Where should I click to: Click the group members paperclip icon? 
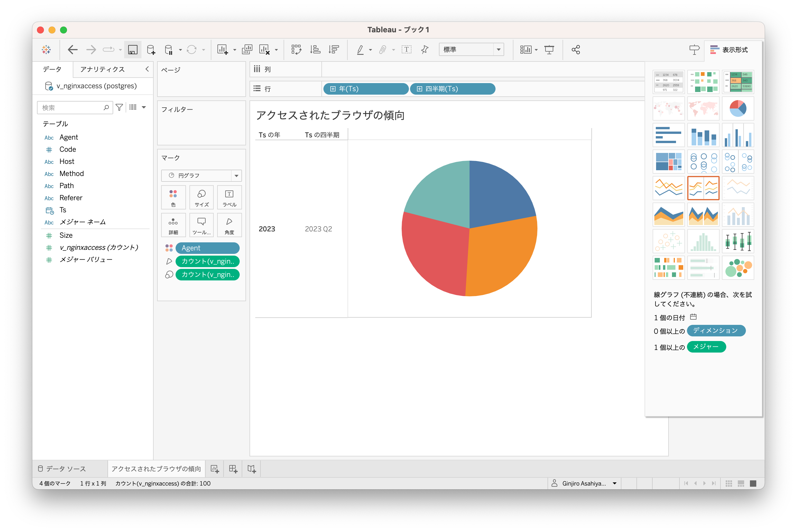(383, 50)
